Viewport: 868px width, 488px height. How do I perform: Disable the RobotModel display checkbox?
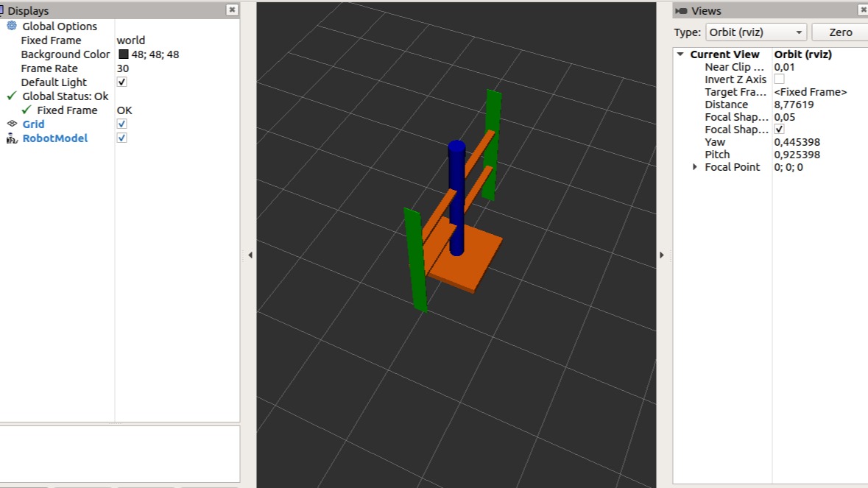(121, 138)
